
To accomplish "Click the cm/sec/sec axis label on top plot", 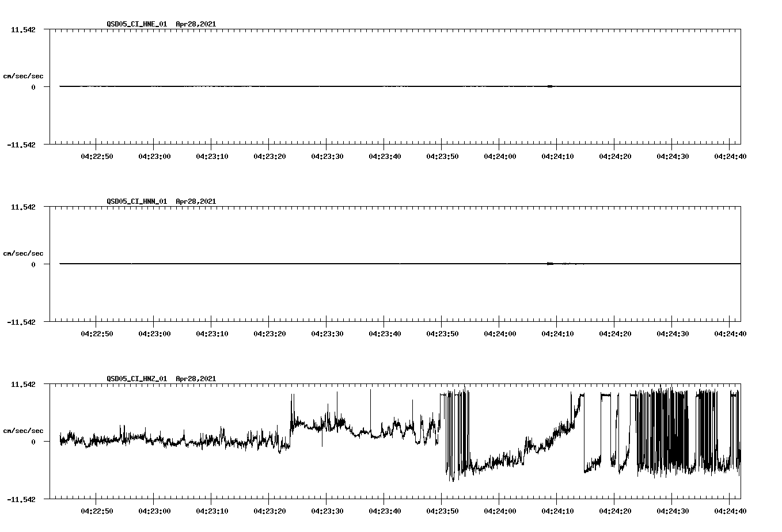I will [24, 75].
